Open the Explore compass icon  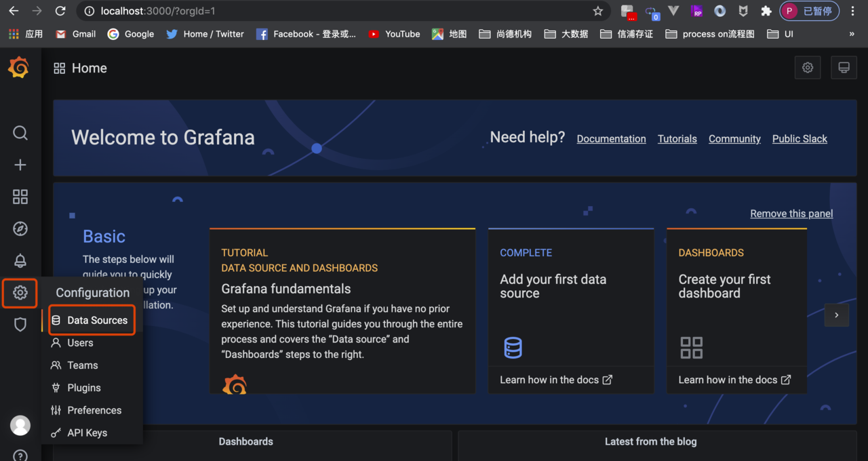coord(20,228)
